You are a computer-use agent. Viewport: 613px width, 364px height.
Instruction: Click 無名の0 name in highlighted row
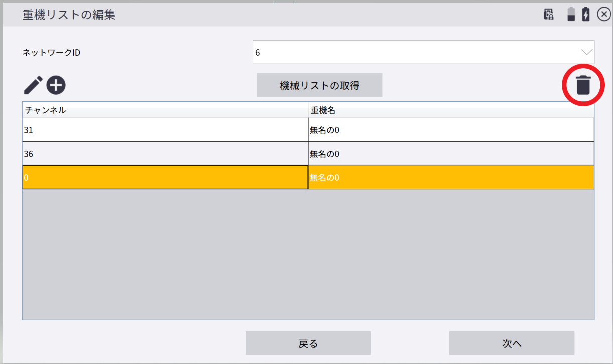(451, 177)
